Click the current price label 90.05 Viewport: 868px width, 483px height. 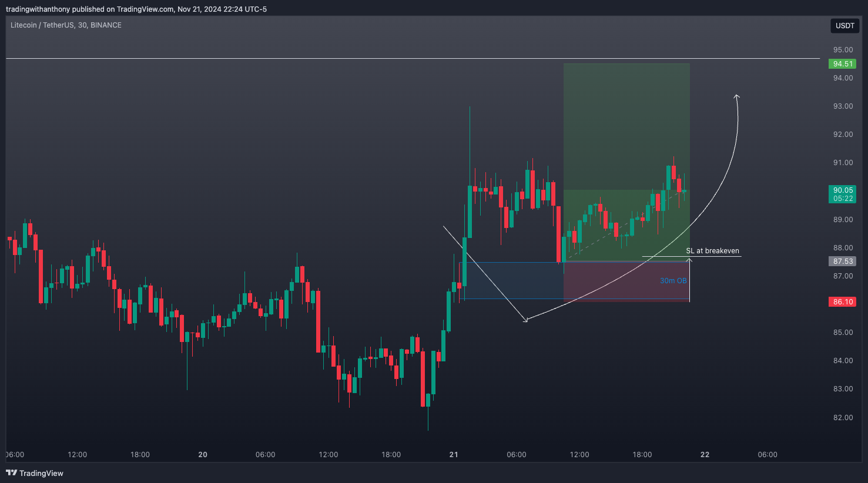843,194
